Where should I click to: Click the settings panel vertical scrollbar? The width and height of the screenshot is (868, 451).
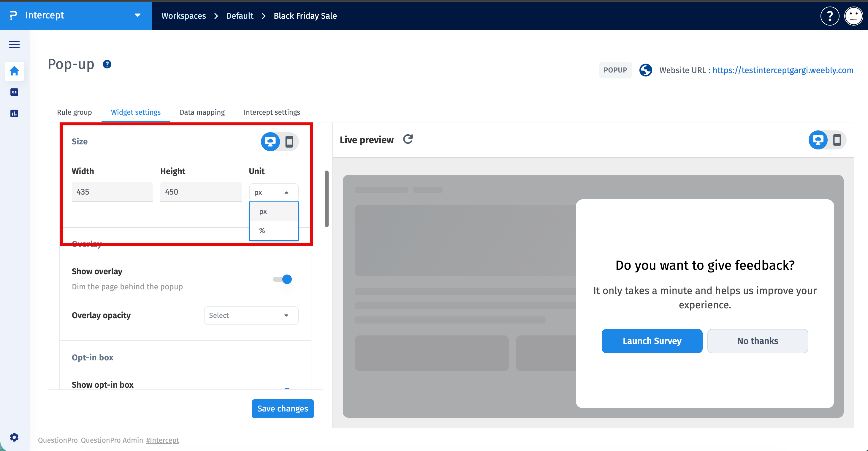[327, 199]
